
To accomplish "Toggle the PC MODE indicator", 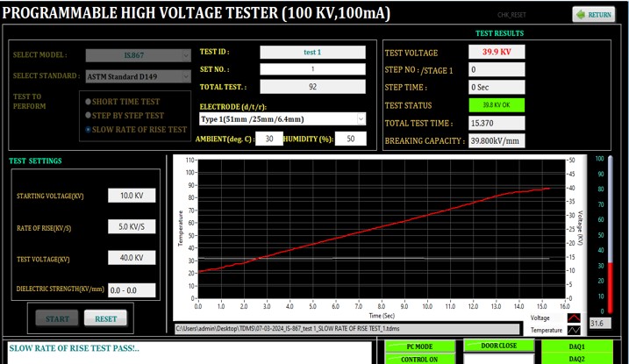I will pos(420,346).
